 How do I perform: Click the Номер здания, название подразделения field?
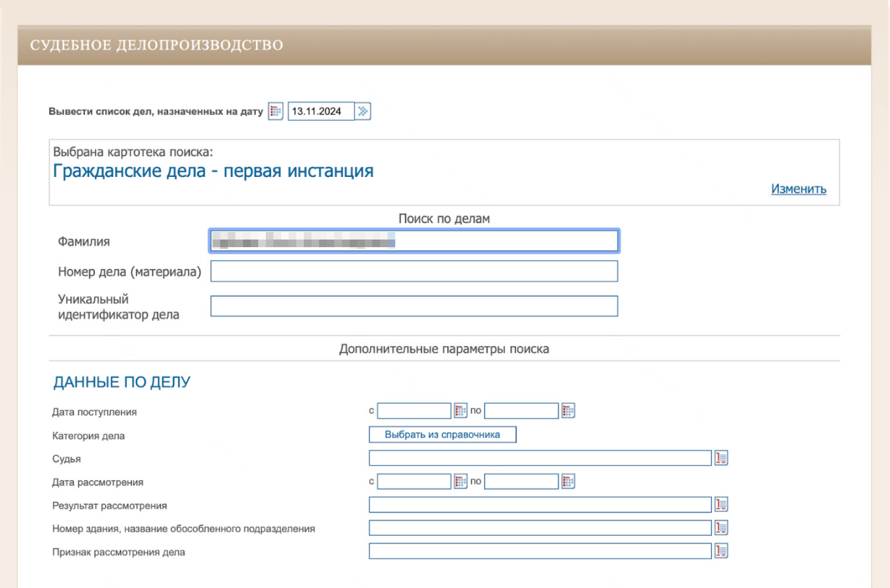[x=540, y=528]
